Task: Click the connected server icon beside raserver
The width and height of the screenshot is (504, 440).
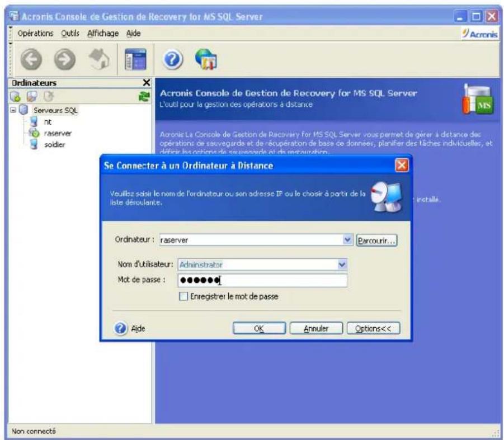Action: [x=34, y=133]
